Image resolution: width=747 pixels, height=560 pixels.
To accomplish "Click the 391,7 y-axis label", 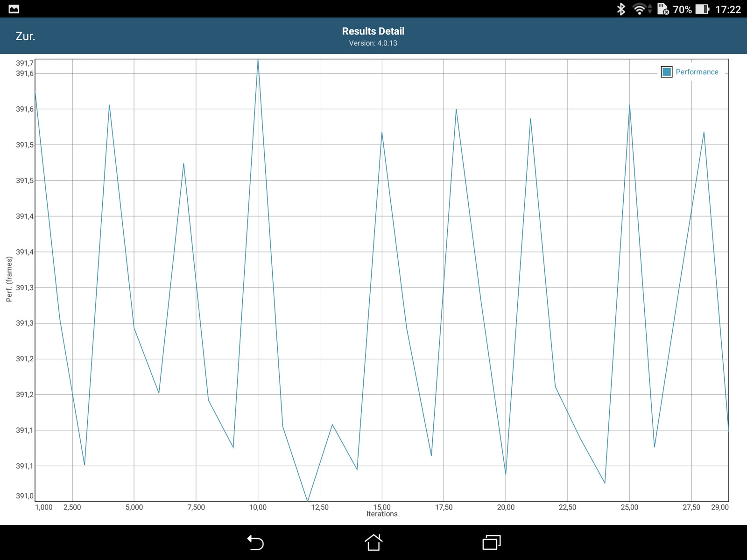I will coord(25,63).
